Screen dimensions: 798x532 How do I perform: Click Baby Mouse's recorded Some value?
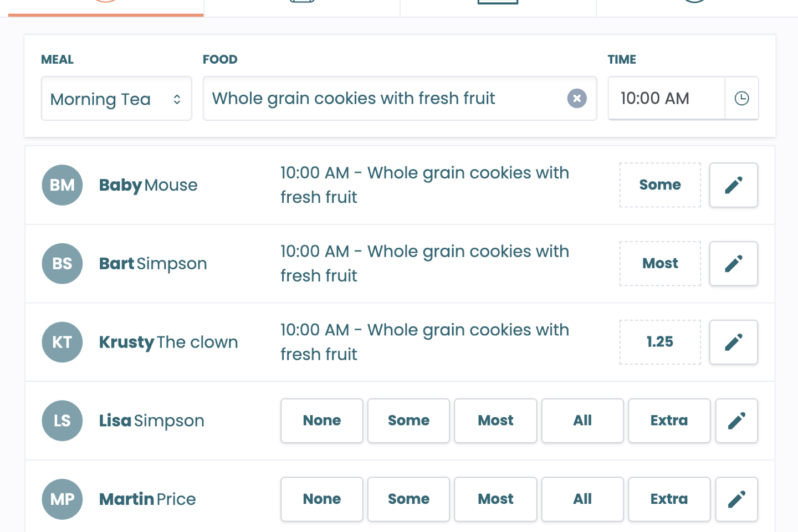coord(660,185)
